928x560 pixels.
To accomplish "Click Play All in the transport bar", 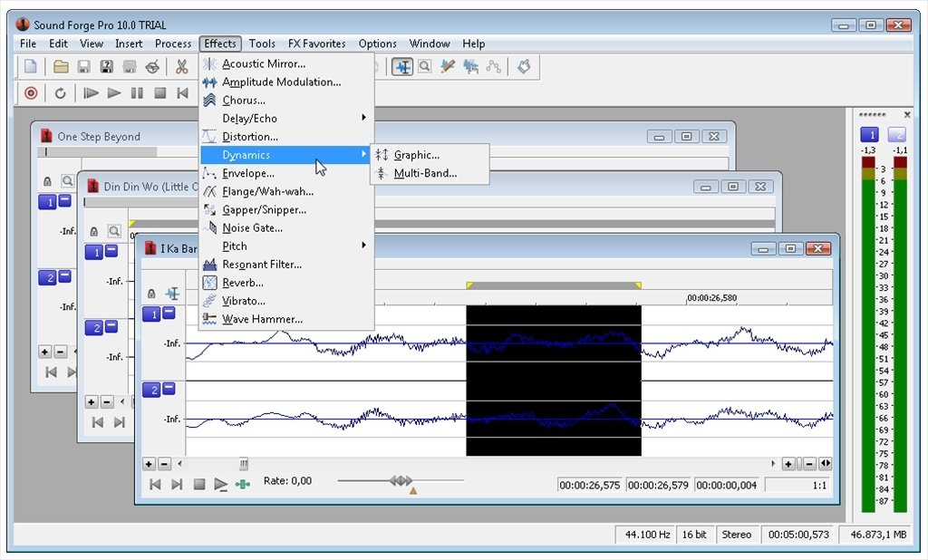I will [91, 93].
